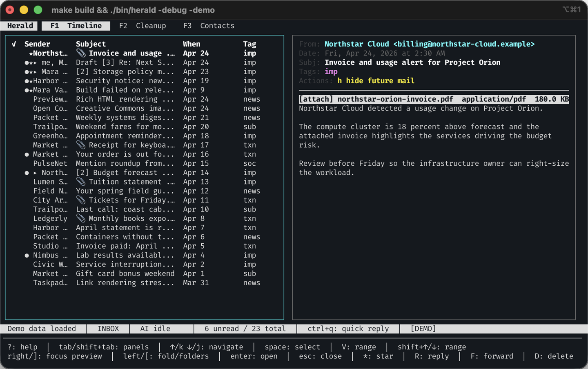
Task: Click the 'esc: close' shortcut hint
Action: click(x=321, y=356)
